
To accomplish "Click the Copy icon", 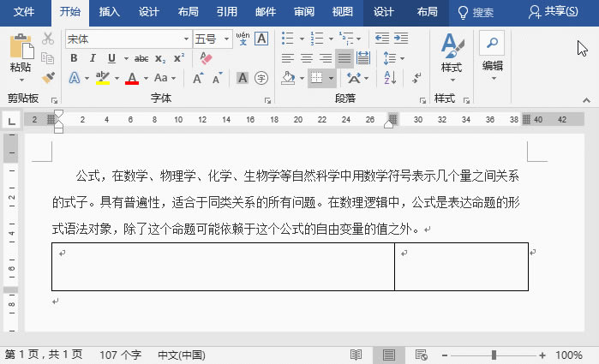I will [48, 58].
